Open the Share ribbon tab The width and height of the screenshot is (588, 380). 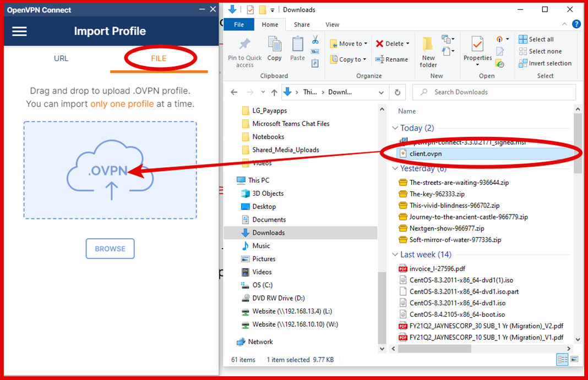point(302,24)
